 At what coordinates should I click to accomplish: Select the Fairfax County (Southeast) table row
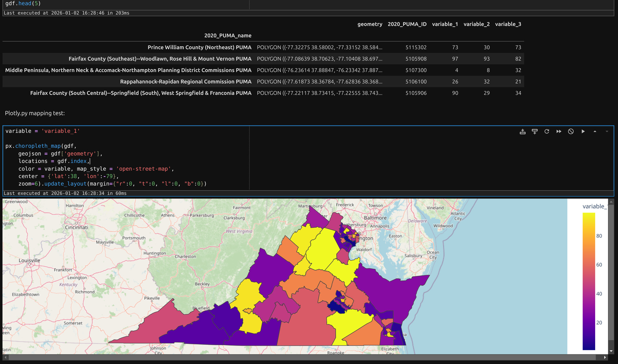pyautogui.click(x=160, y=59)
